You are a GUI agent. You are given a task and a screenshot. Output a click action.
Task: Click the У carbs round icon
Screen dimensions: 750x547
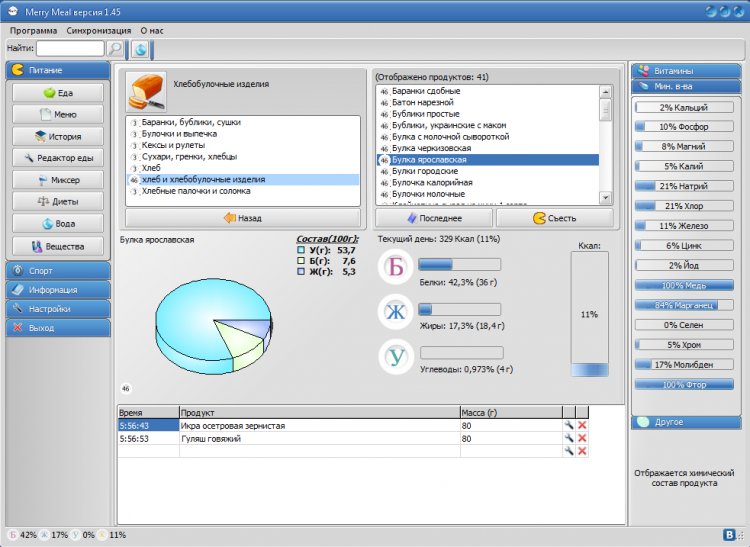pos(396,356)
